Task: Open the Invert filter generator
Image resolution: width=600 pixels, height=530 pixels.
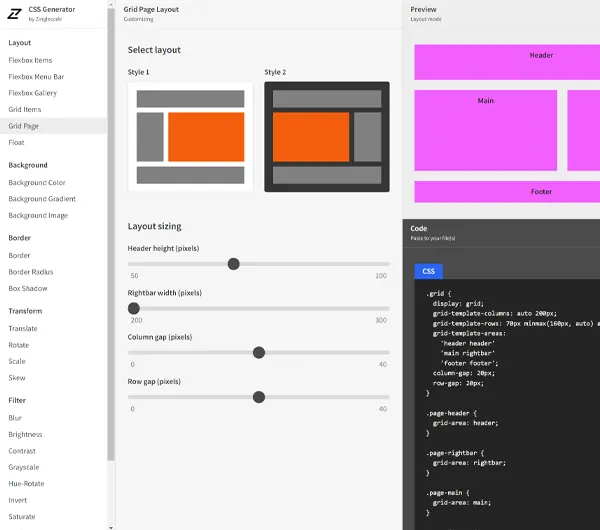Action: tap(18, 500)
